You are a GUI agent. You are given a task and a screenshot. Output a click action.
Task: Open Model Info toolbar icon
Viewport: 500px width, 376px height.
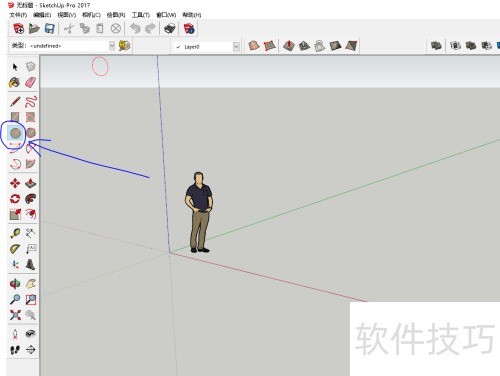click(x=189, y=29)
